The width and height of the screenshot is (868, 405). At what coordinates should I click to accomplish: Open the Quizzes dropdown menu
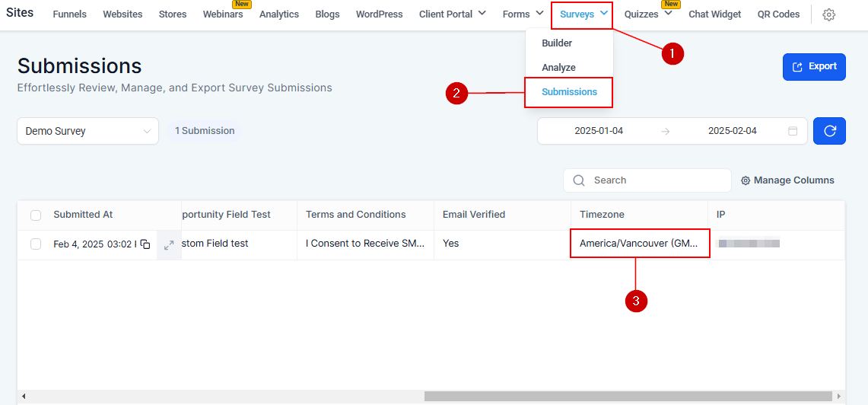[x=648, y=14]
